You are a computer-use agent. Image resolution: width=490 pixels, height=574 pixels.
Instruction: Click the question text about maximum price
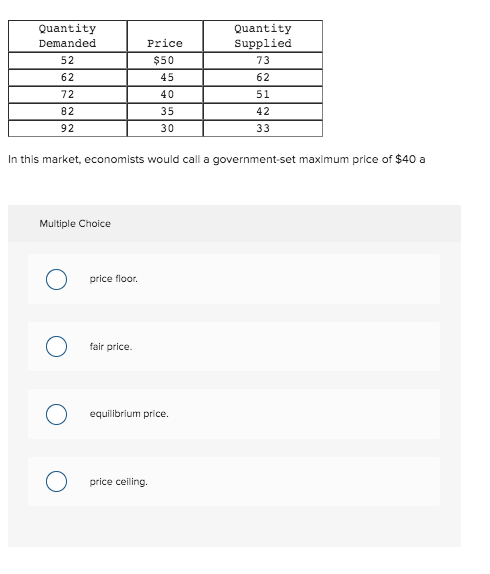click(x=217, y=160)
